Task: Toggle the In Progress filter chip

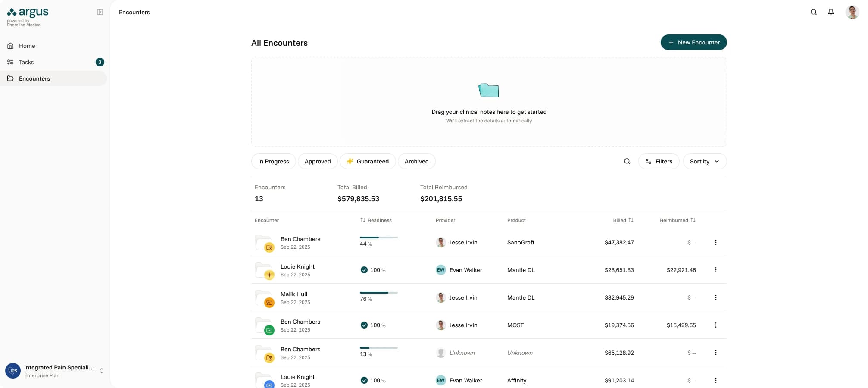Action: coord(273,161)
